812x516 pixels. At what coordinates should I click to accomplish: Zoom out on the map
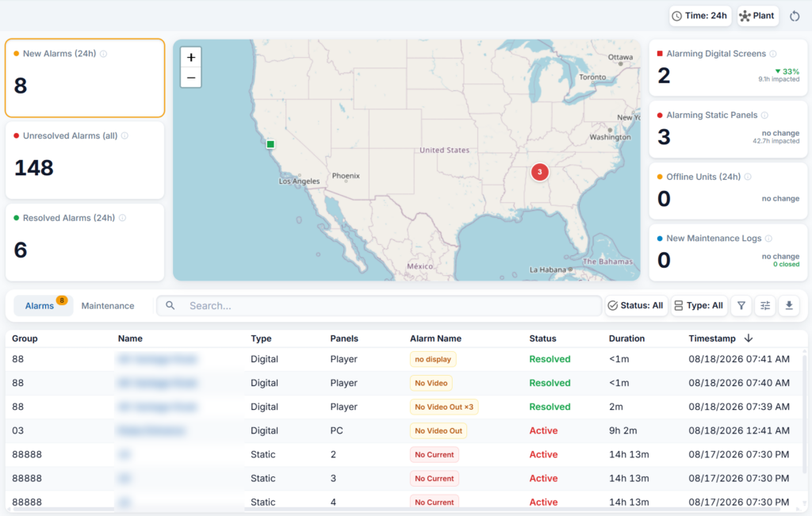tap(191, 78)
